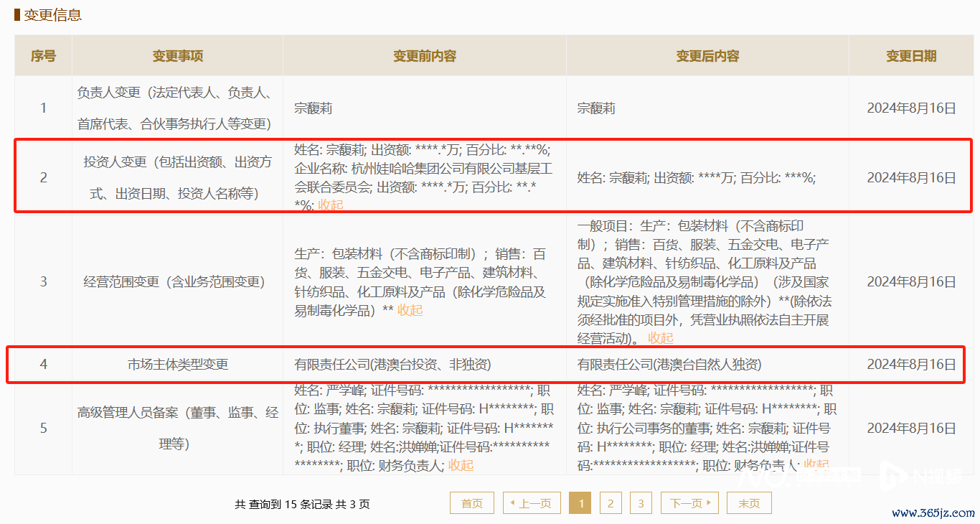Collapse row 3 after-change business scope 收起

(x=661, y=338)
